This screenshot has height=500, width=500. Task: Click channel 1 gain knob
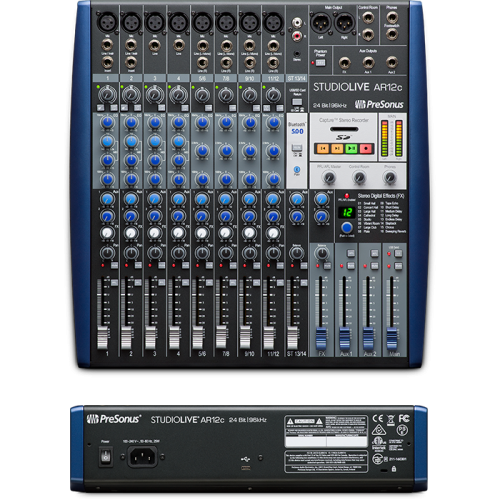click(x=107, y=95)
